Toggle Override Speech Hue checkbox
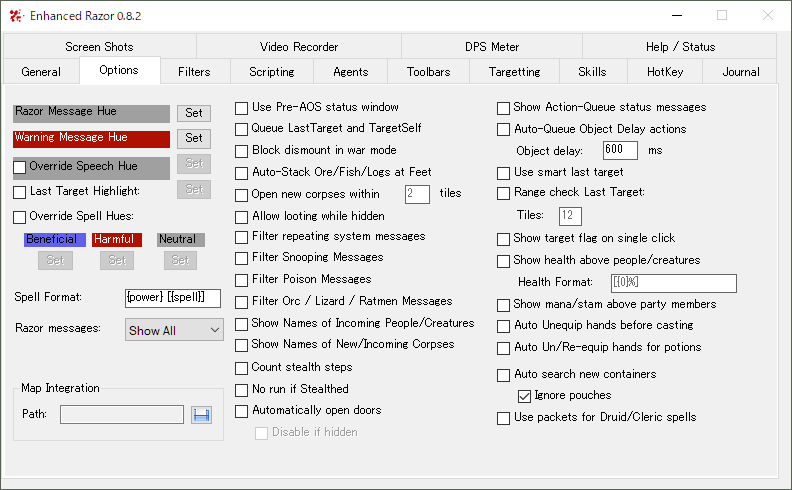This screenshot has width=792, height=490. click(x=20, y=167)
